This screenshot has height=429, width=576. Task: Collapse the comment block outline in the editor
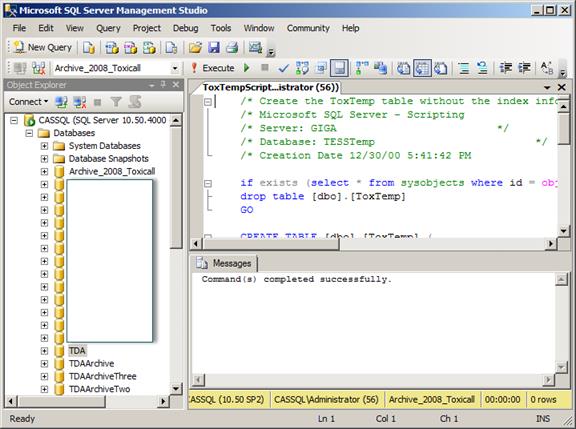pos(208,101)
